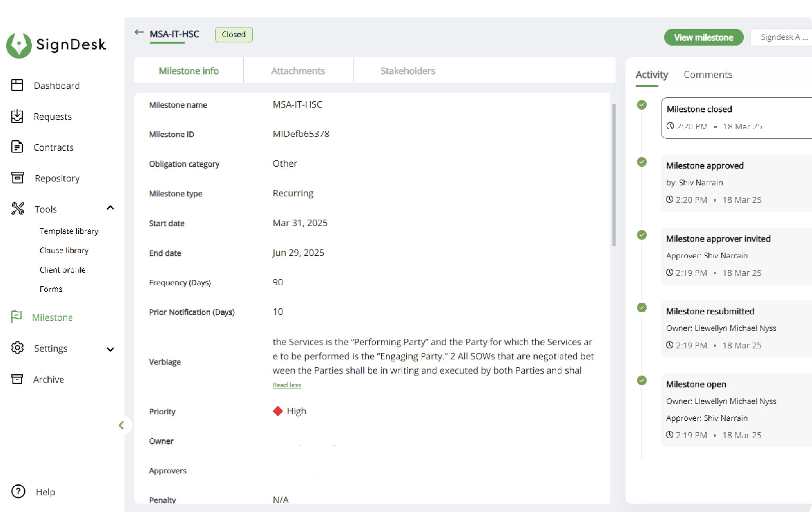Image resolution: width=812 pixels, height=526 pixels.
Task: Click the Archive icon in sidebar
Action: pyautogui.click(x=17, y=379)
